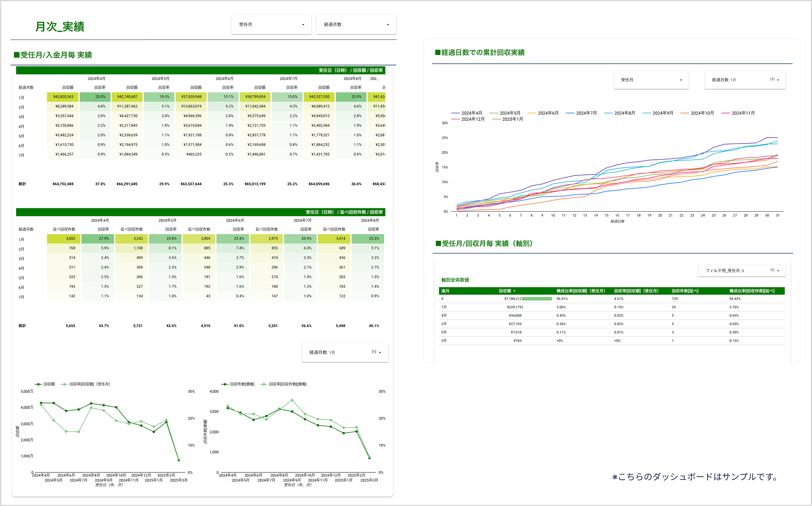Click 2024年12月 legend entry in line chart
The image size is (812, 506).
click(473, 120)
